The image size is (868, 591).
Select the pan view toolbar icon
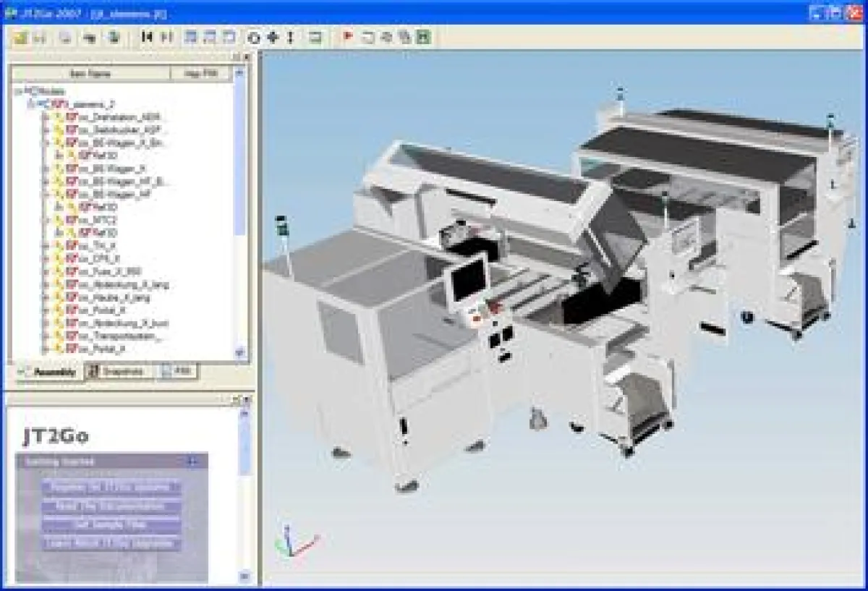pos(271,38)
